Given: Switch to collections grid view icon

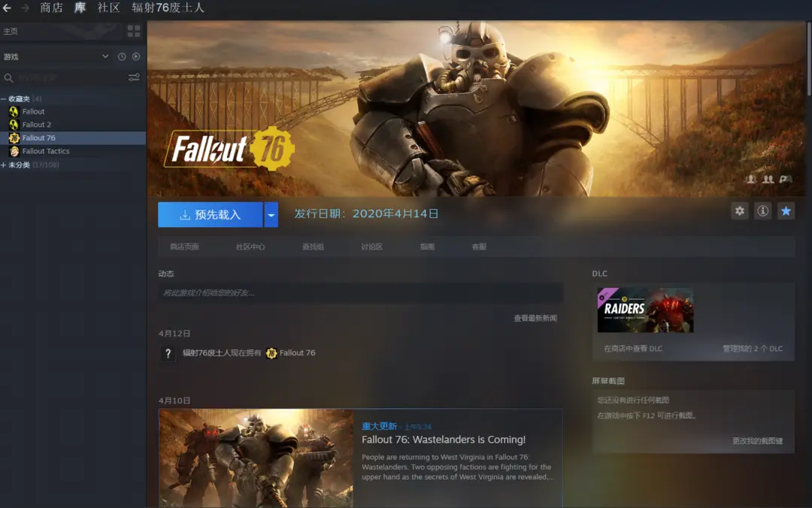Looking at the screenshot, I should click(x=134, y=31).
